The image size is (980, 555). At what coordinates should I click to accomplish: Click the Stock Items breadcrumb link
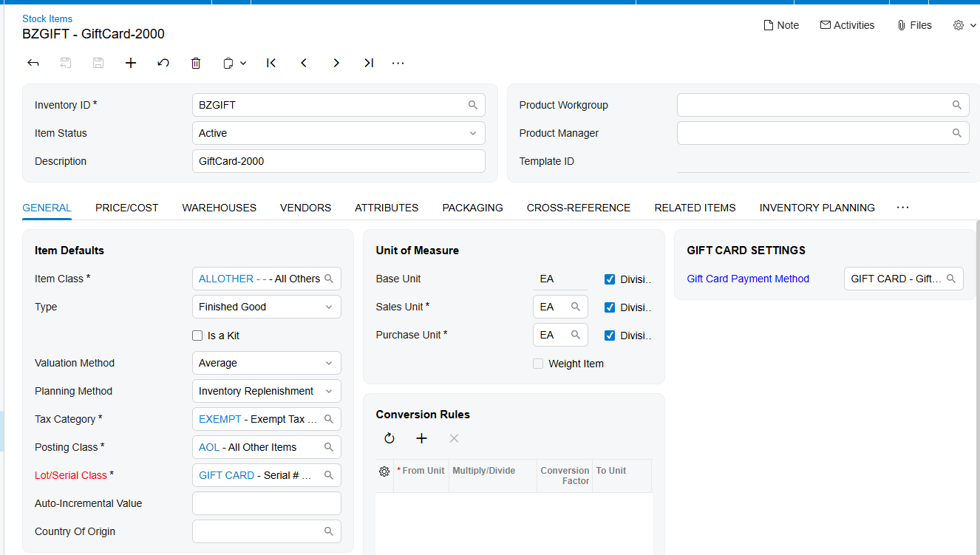pyautogui.click(x=47, y=18)
